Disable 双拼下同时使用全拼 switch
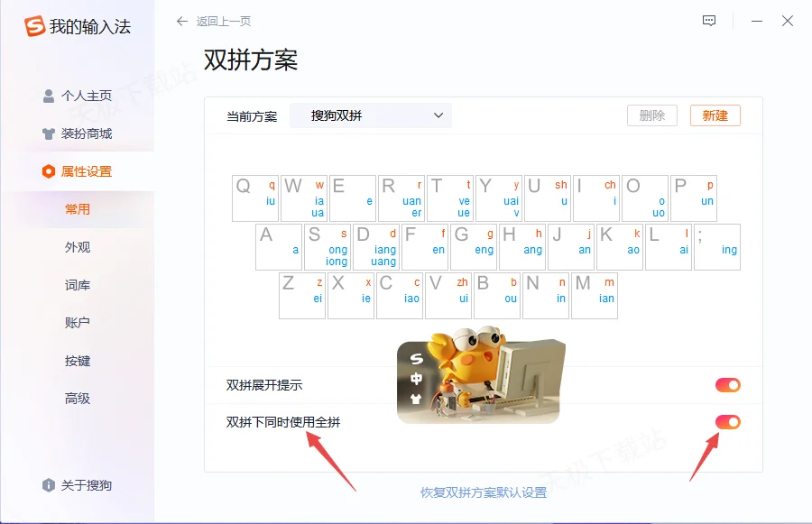The image size is (812, 524). pyautogui.click(x=727, y=422)
